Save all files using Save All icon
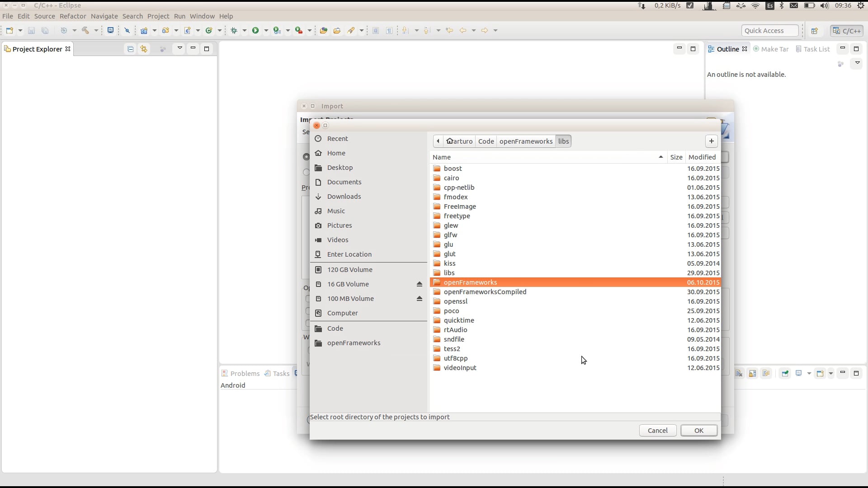868x488 pixels. (x=45, y=30)
